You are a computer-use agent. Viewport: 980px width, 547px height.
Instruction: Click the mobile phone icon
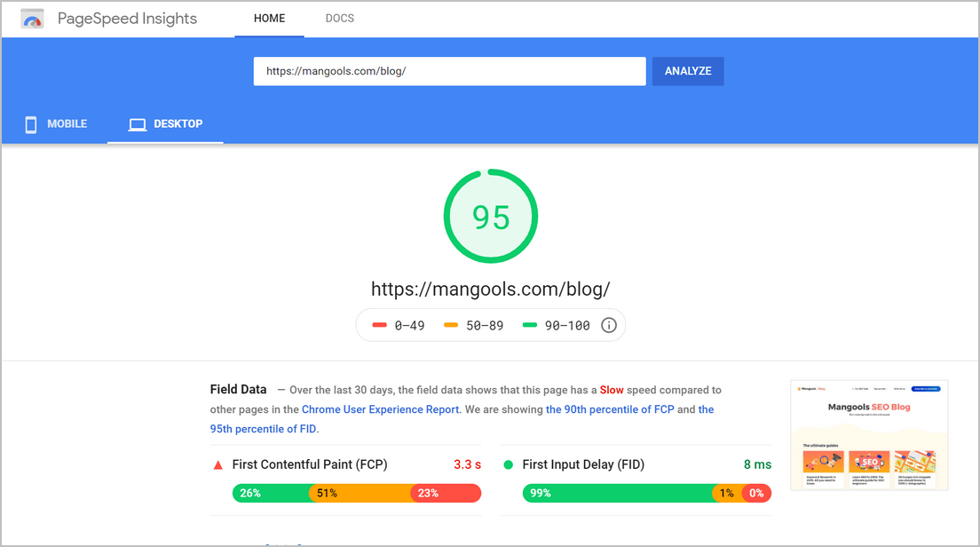pos(30,124)
